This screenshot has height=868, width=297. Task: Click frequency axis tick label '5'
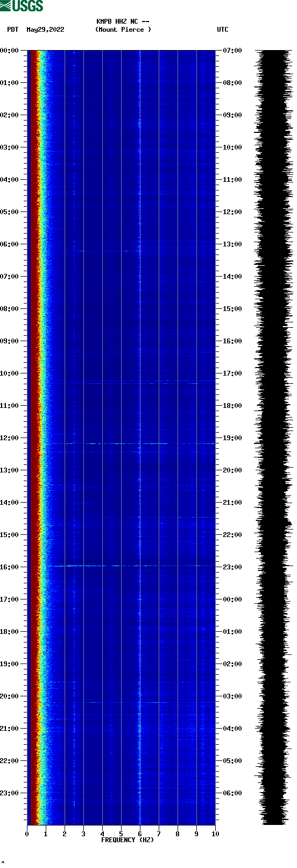click(121, 834)
